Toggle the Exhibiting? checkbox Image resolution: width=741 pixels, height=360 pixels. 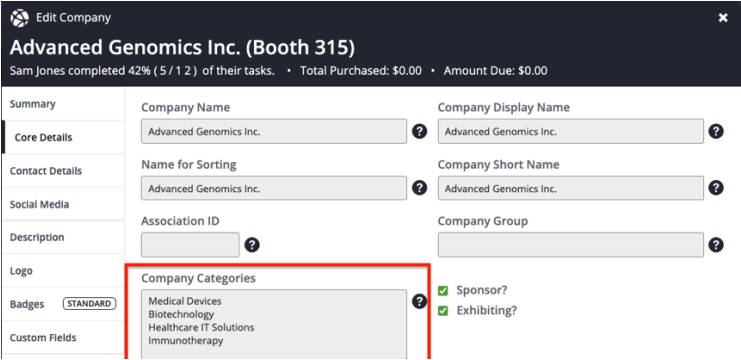pos(443,311)
